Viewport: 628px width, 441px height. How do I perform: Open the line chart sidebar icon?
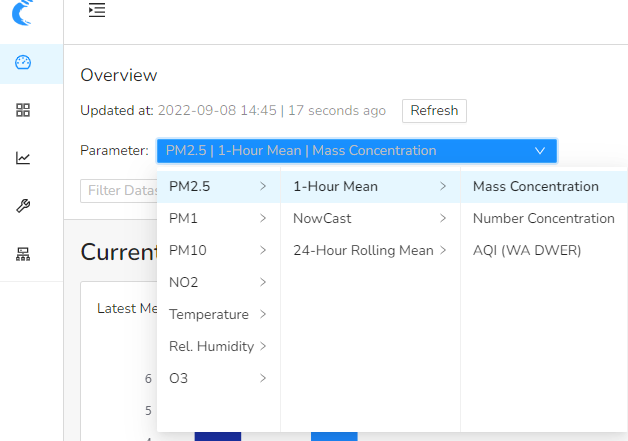coord(23,158)
